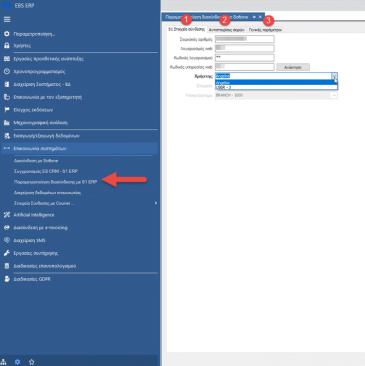The height and width of the screenshot is (366, 365).
Task: Click the Σειριακός αριθμός input field
Action: click(x=245, y=39)
